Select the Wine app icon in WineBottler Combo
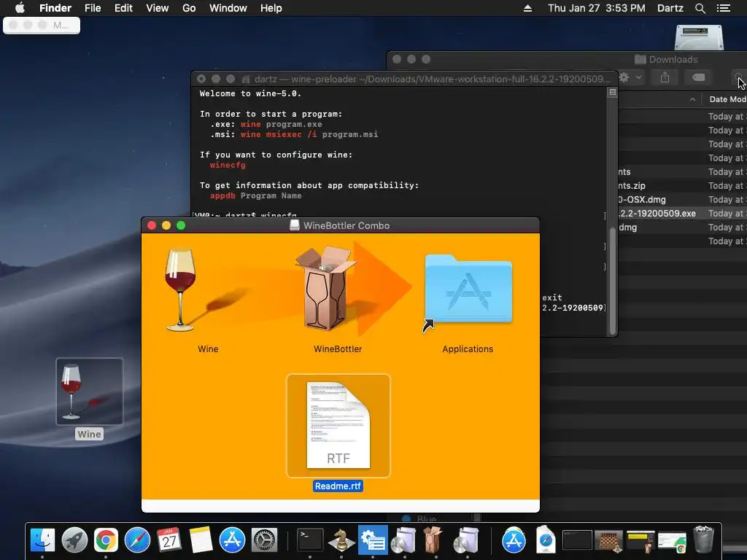Image resolution: width=747 pixels, height=560 pixels. click(x=181, y=289)
